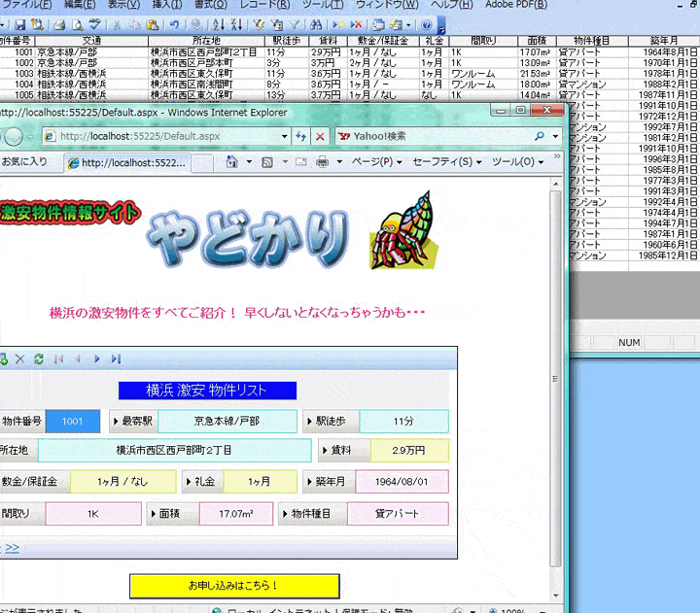
Task: Click the Yahoo!検索 search box
Action: tap(442, 136)
